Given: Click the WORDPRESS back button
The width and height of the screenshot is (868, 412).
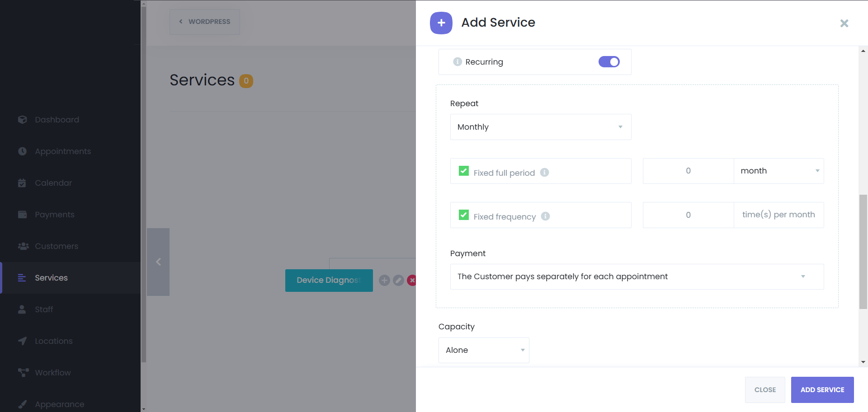Looking at the screenshot, I should [205, 22].
